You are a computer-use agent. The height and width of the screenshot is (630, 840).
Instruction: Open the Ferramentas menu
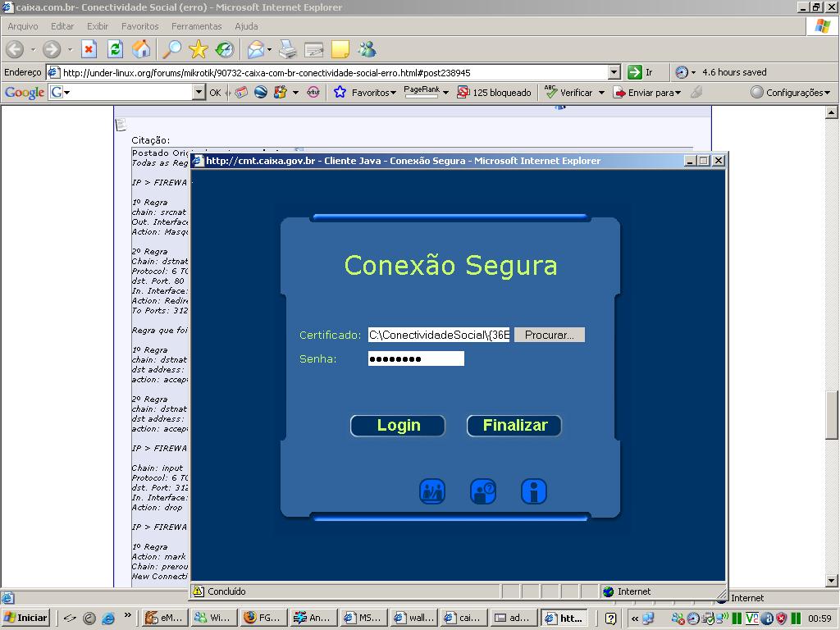[x=197, y=25]
